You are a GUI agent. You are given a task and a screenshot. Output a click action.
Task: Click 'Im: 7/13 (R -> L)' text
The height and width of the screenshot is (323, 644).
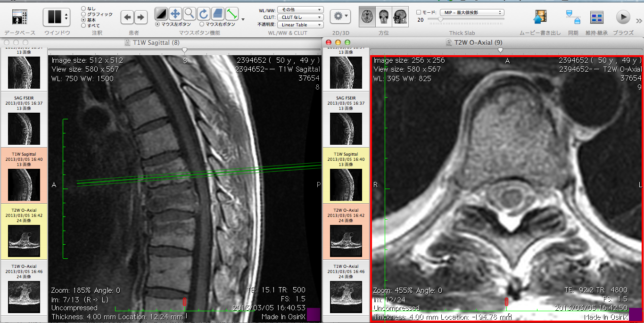[81, 299]
